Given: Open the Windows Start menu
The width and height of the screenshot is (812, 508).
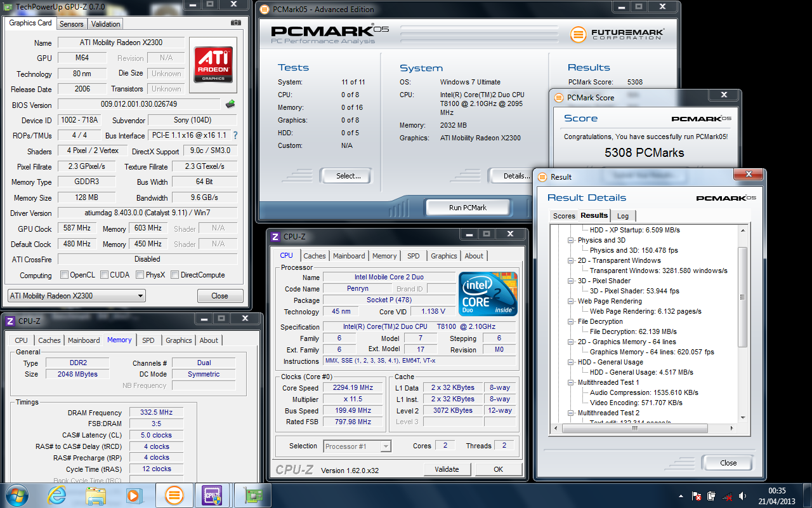Looking at the screenshot, I should point(17,495).
